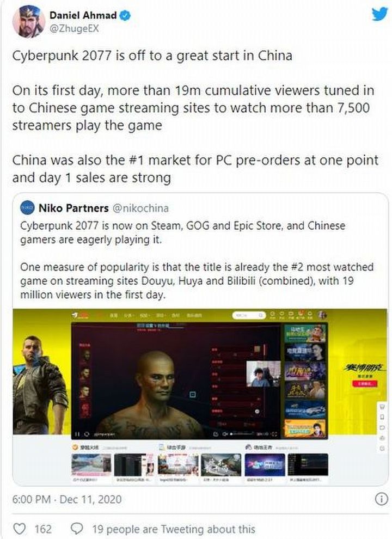Screen dimensions: 392x539
Task: Open the @nikochina handle
Action: point(140,209)
